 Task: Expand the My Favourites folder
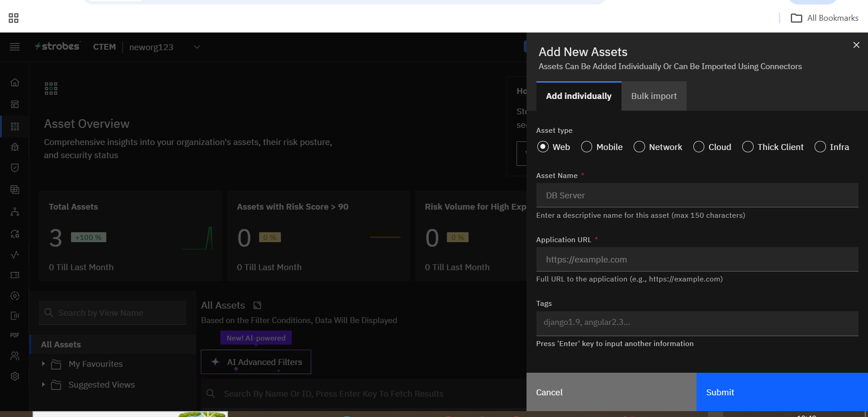43,364
